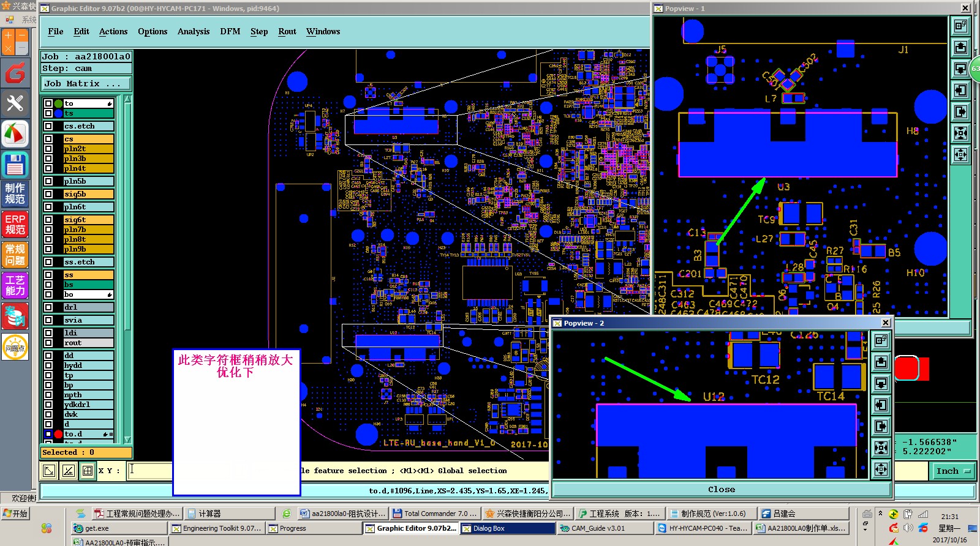The image size is (980, 546).
Task: Pan left in Popview 1 toolbar
Action: (x=960, y=90)
